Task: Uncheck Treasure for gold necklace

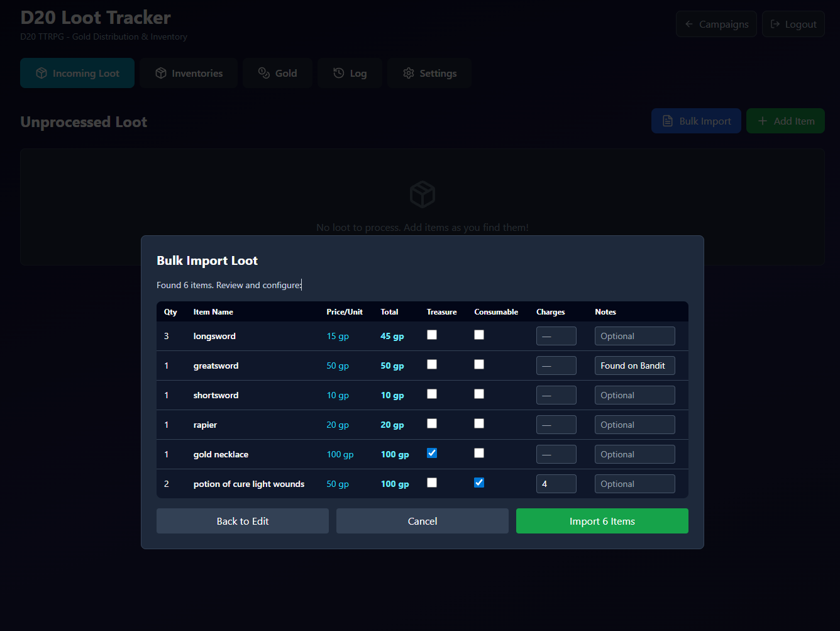Action: (x=432, y=453)
